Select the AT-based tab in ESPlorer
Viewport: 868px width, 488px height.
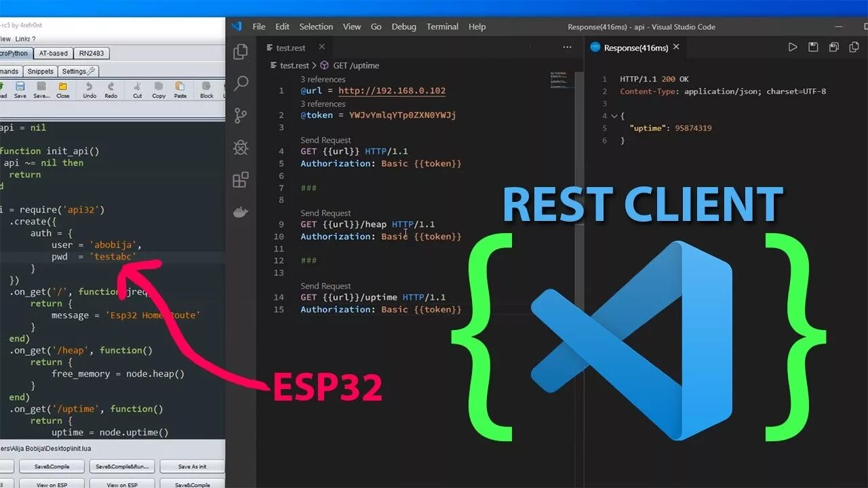[x=53, y=54]
